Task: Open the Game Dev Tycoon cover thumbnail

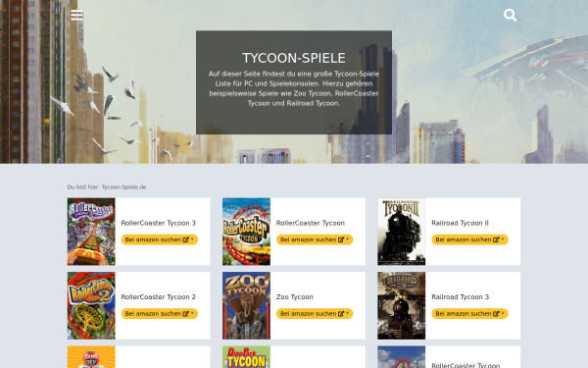Action: tap(91, 357)
